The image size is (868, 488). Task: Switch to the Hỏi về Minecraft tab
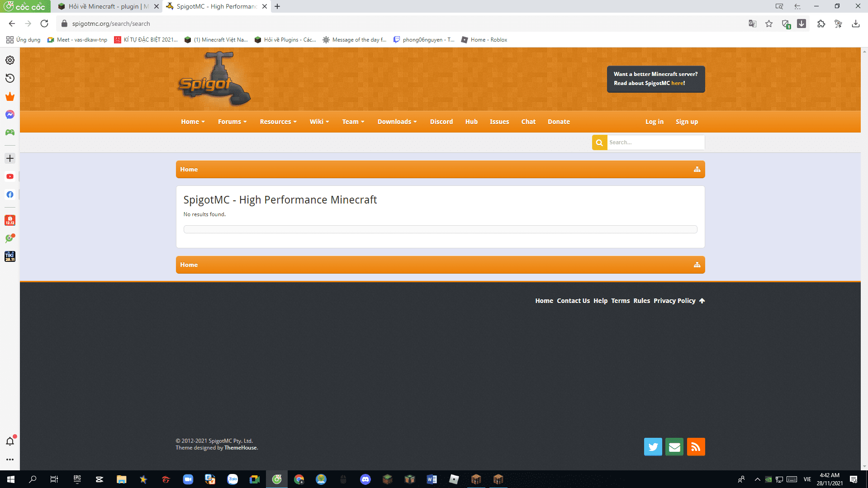107,6
